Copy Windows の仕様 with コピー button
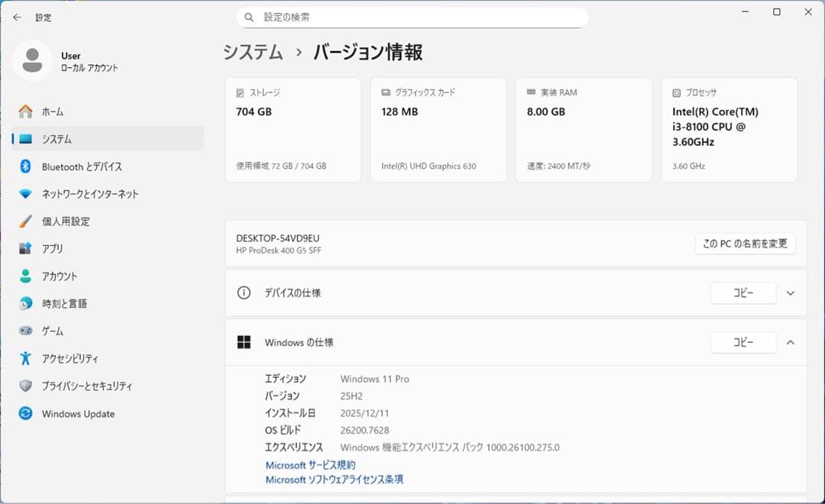The height and width of the screenshot is (504, 825). 743,342
